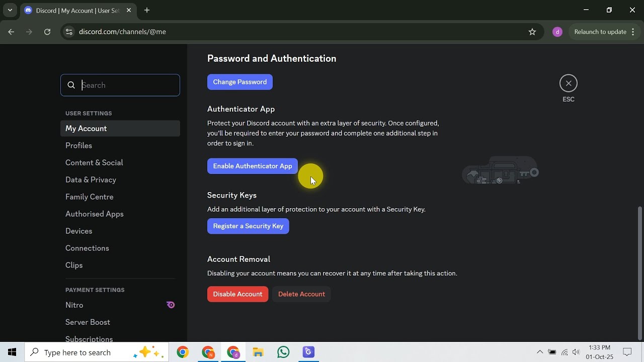This screenshot has width=644, height=362.
Task: Open the third Chrome taskbar icon
Action: click(x=233, y=352)
